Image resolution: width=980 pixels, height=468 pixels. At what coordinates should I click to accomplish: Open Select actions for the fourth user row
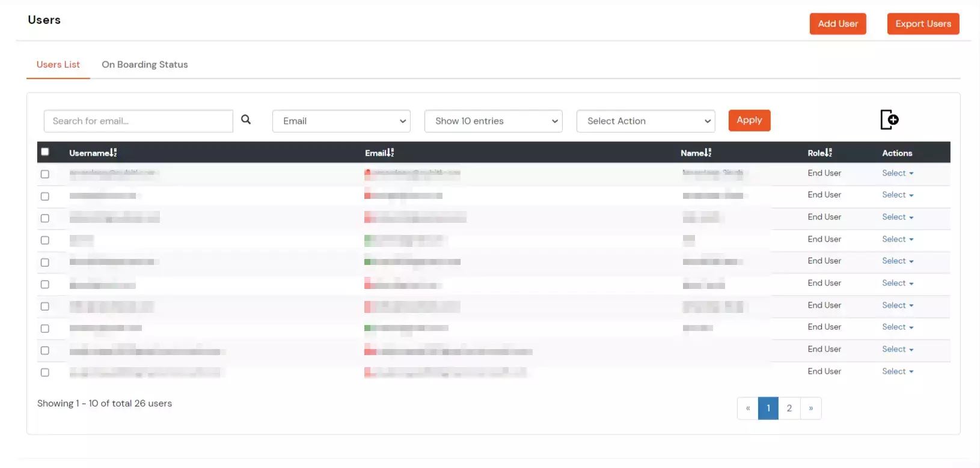coord(898,239)
